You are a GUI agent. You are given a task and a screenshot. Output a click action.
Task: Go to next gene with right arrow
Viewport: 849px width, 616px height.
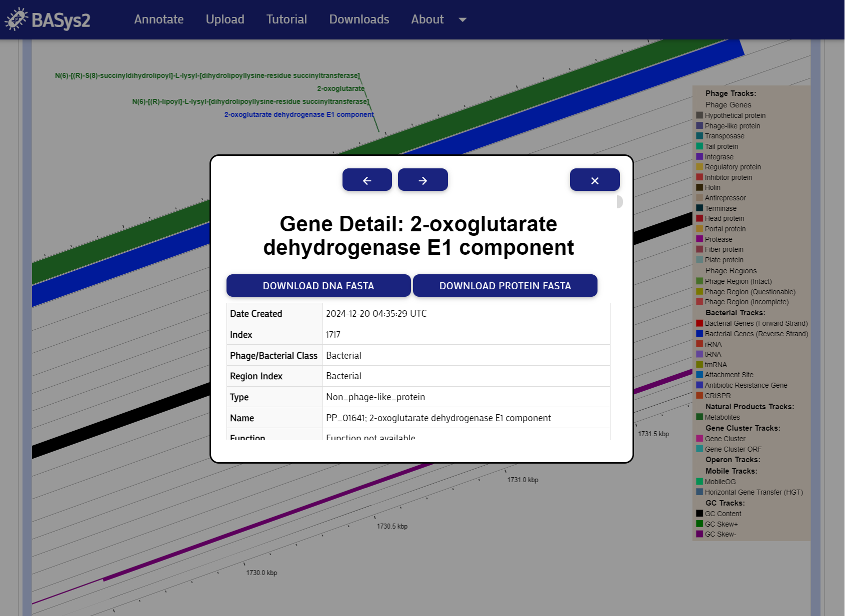[x=422, y=180]
